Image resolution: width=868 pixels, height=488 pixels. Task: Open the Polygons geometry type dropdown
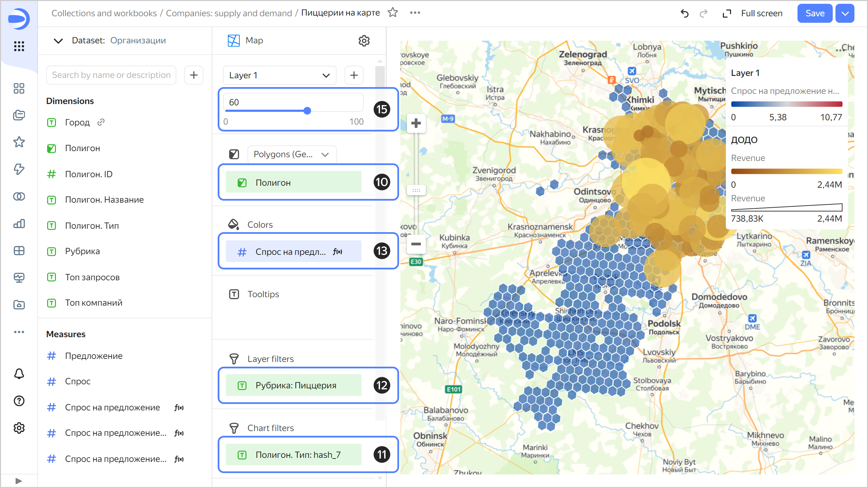tap(292, 155)
